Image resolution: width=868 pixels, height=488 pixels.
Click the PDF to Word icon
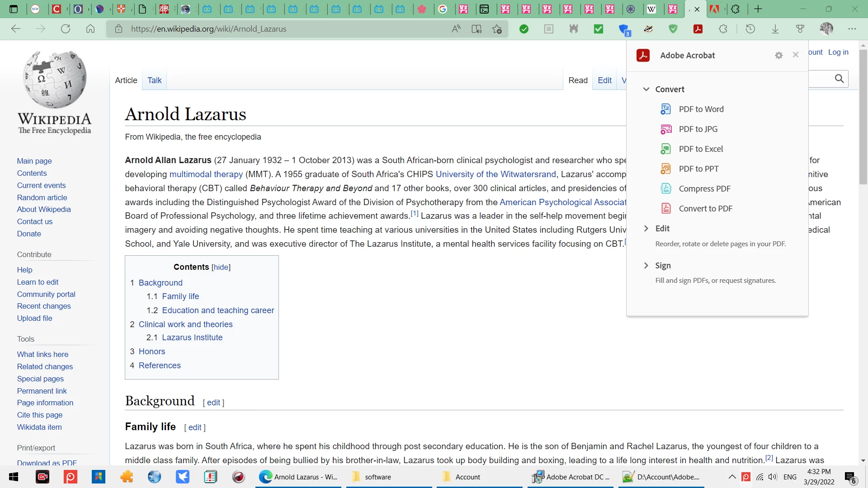click(665, 109)
